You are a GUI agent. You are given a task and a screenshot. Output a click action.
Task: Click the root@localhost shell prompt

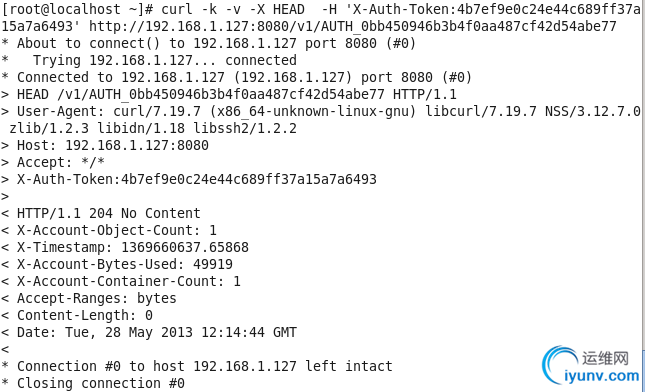pyautogui.click(x=77, y=9)
